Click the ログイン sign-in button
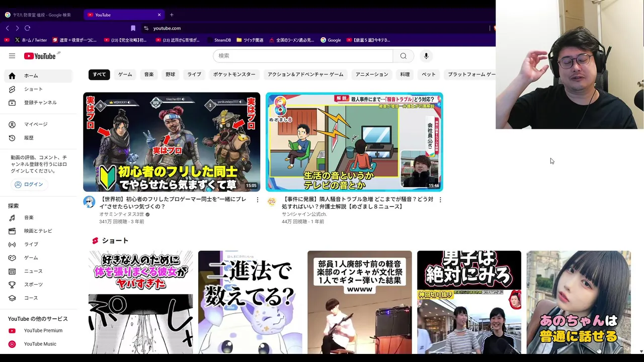644x362 pixels. point(29,185)
